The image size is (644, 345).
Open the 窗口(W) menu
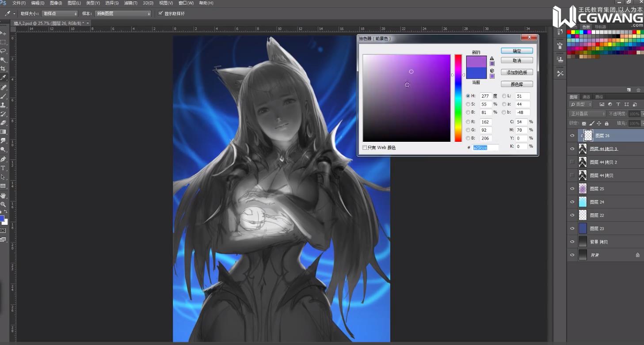click(187, 3)
